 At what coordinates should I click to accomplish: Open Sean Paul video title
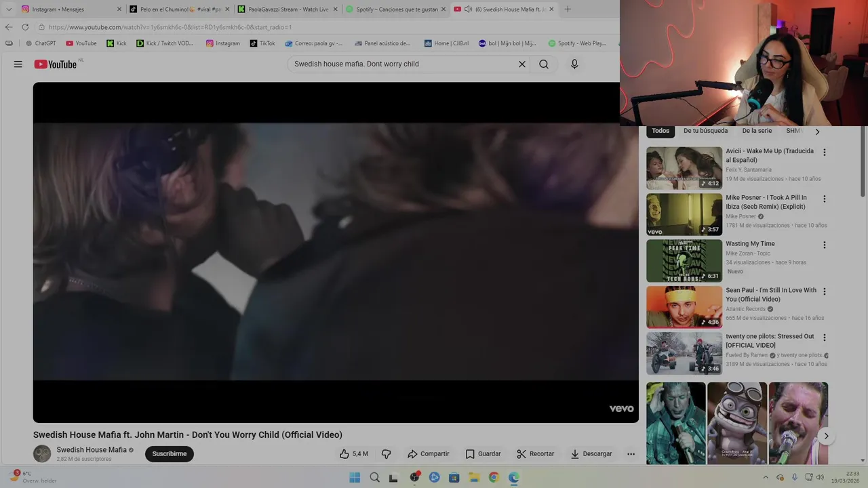tap(771, 295)
